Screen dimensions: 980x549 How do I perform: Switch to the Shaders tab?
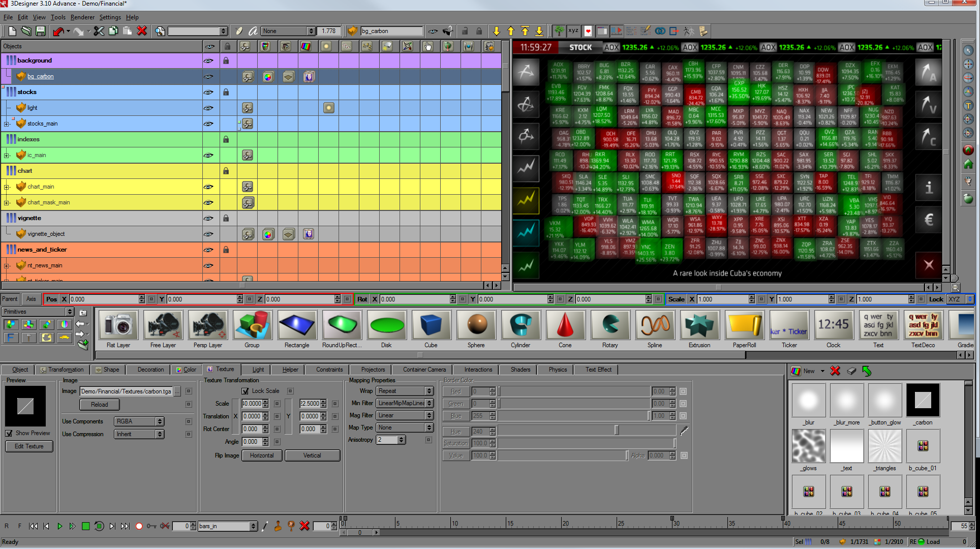[520, 370]
